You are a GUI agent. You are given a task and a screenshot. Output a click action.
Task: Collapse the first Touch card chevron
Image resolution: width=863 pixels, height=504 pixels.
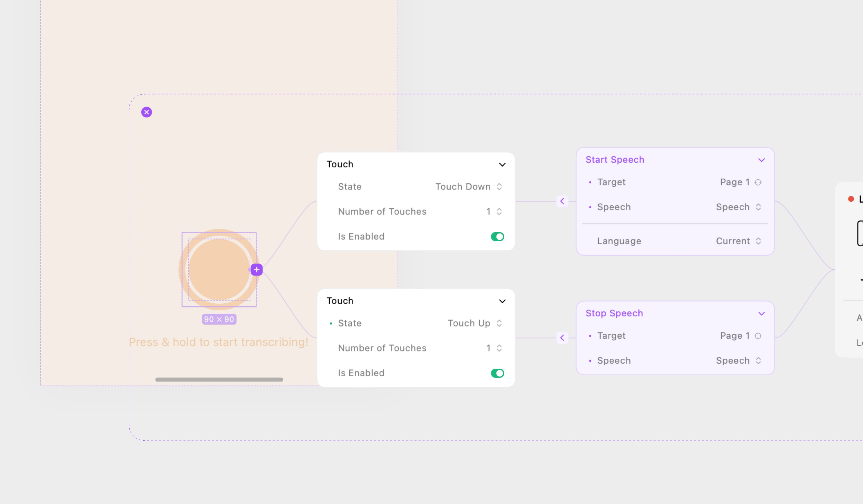click(502, 164)
